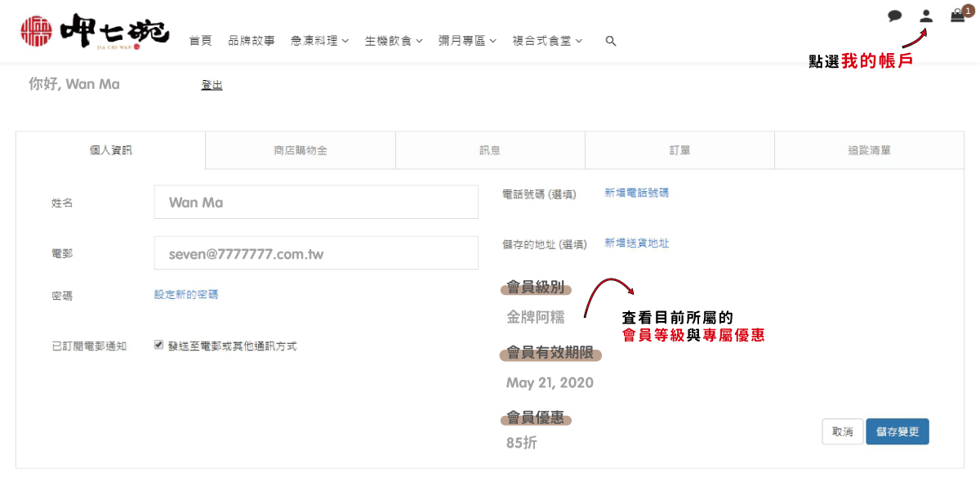Image resolution: width=980 pixels, height=482 pixels.
Task: Open the chat message icon in header
Action: [x=894, y=15]
